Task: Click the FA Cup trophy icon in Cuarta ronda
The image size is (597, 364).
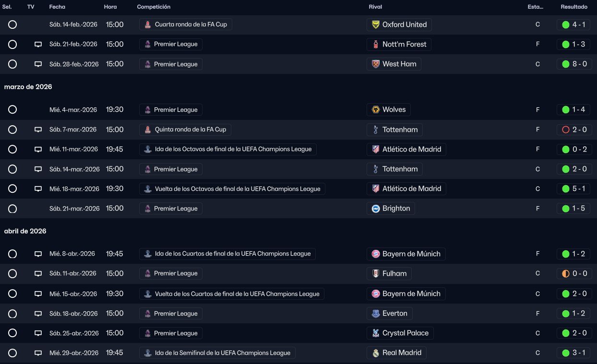Action: [x=148, y=24]
